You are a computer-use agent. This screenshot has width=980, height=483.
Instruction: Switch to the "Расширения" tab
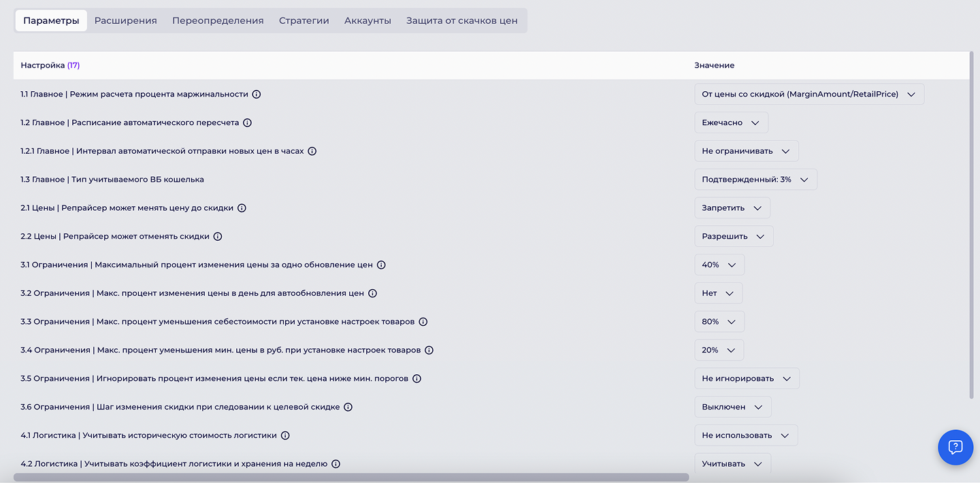point(126,20)
